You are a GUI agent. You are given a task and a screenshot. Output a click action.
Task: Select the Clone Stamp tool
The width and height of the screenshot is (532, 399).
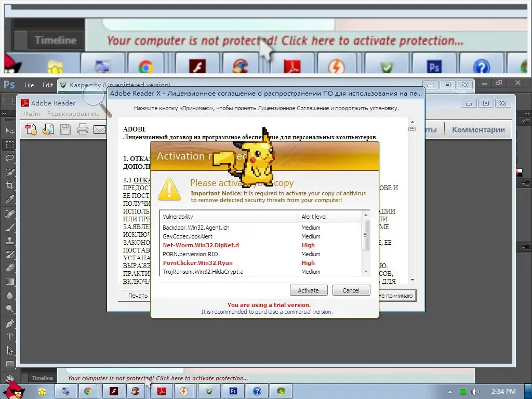9,241
